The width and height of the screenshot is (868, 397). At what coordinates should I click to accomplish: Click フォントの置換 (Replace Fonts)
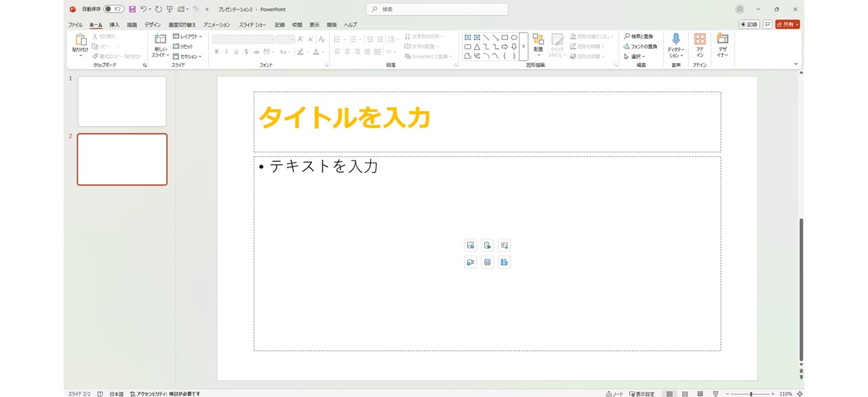(640, 47)
